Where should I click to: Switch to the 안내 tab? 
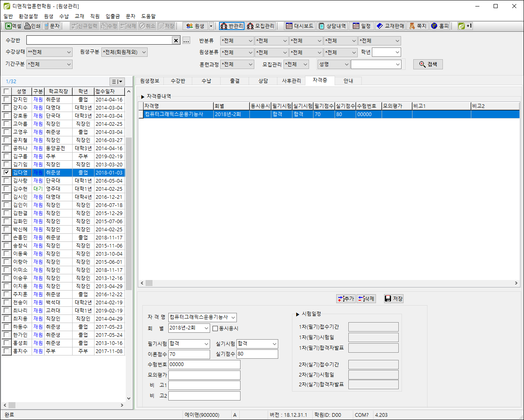(x=348, y=81)
